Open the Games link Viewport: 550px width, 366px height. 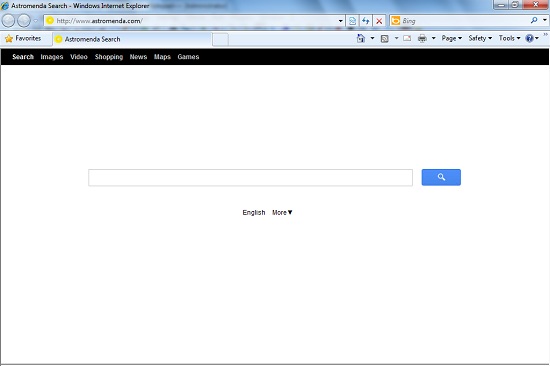tap(188, 57)
